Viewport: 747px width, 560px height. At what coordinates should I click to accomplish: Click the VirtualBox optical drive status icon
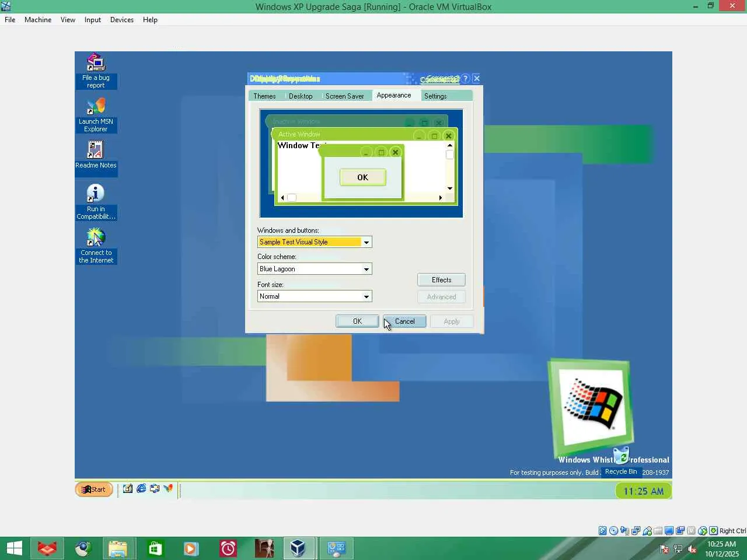click(614, 531)
